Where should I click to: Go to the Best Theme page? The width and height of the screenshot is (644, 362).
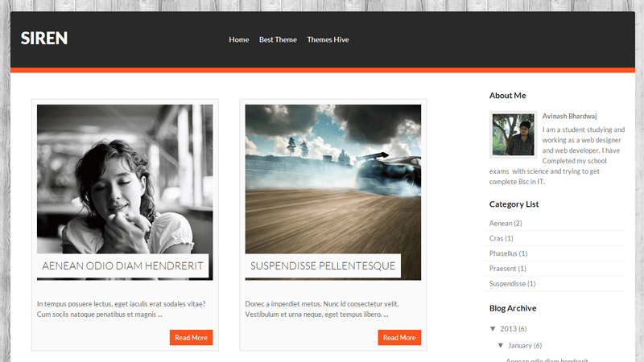(278, 39)
